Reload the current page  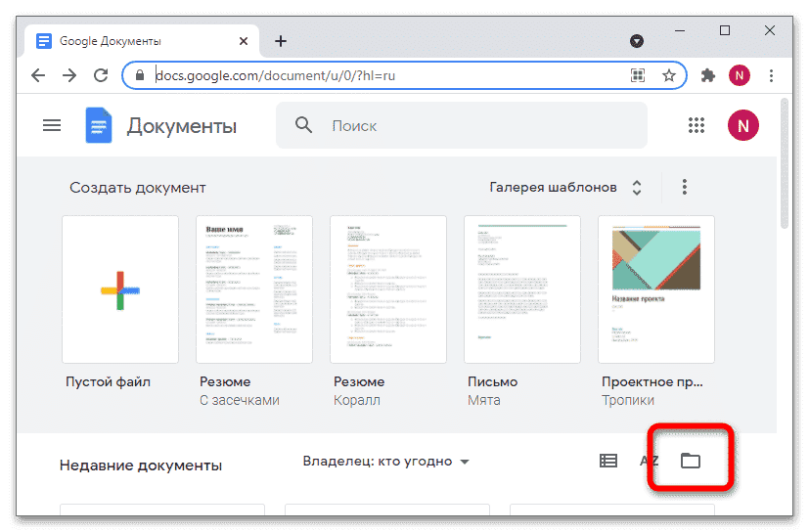[x=100, y=75]
